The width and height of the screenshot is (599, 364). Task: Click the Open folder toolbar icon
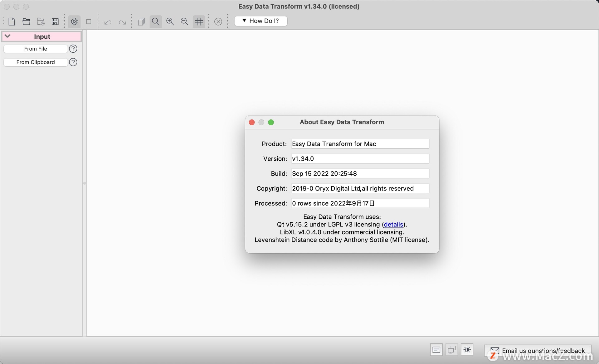pyautogui.click(x=26, y=22)
